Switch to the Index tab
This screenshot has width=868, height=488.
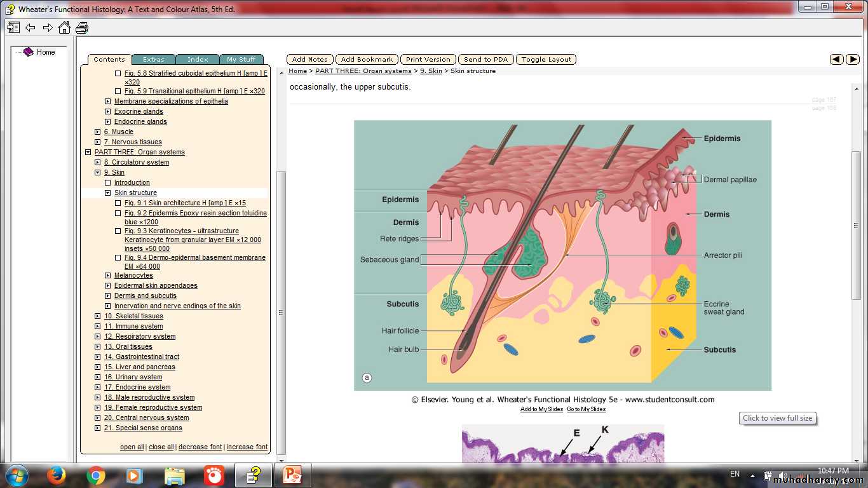[198, 59]
